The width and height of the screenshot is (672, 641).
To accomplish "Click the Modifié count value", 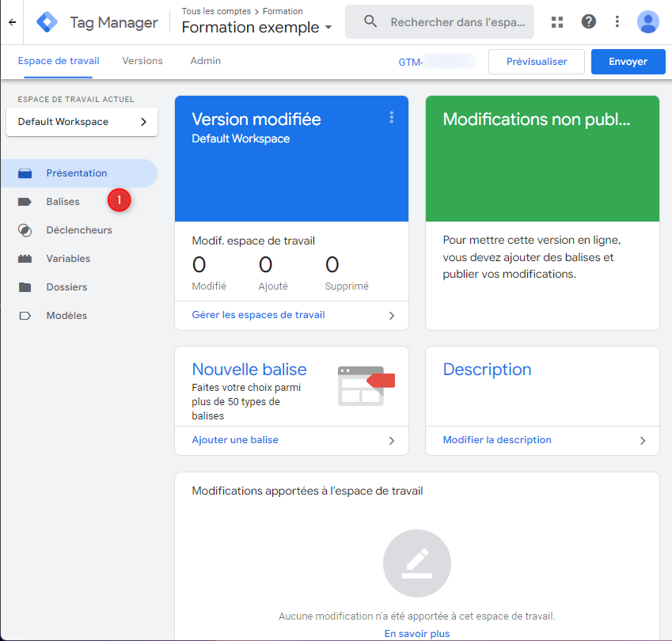I will pyautogui.click(x=199, y=264).
